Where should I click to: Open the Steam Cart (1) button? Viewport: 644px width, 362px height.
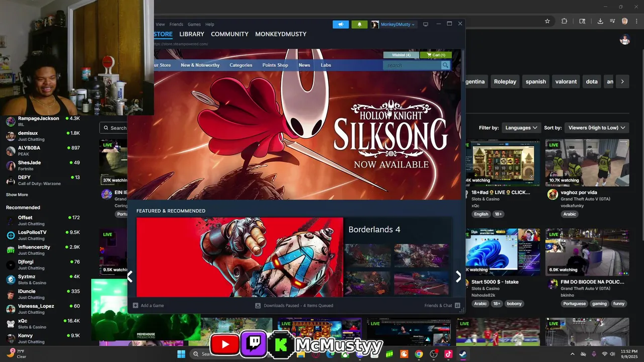click(x=436, y=55)
